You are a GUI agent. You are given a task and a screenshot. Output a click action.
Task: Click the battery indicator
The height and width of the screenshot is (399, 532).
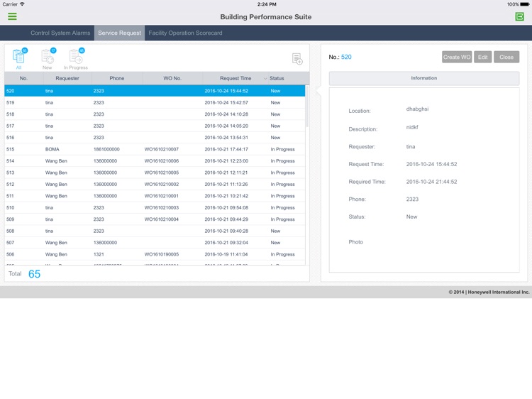(x=524, y=4)
